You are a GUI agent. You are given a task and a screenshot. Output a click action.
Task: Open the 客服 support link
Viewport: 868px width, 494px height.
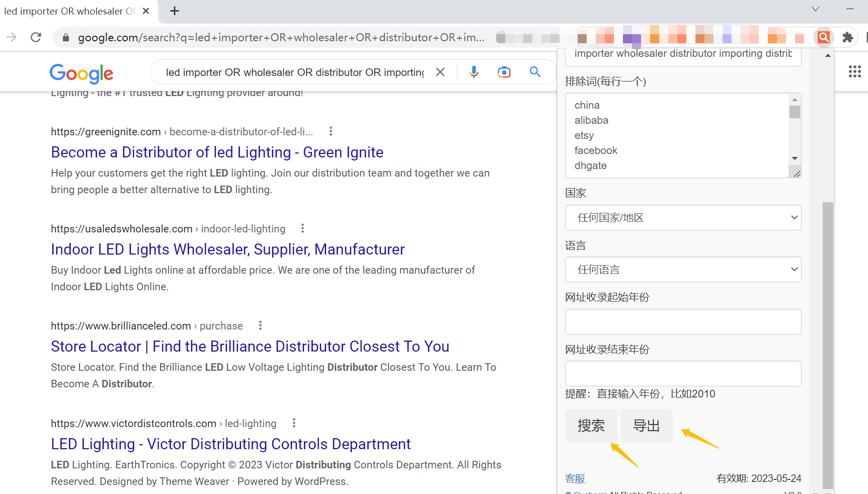coord(575,478)
